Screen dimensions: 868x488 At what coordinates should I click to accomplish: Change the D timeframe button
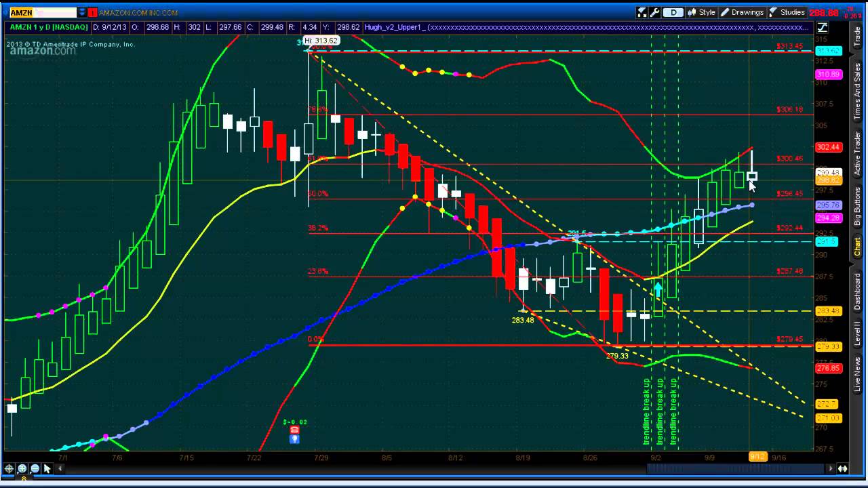673,12
